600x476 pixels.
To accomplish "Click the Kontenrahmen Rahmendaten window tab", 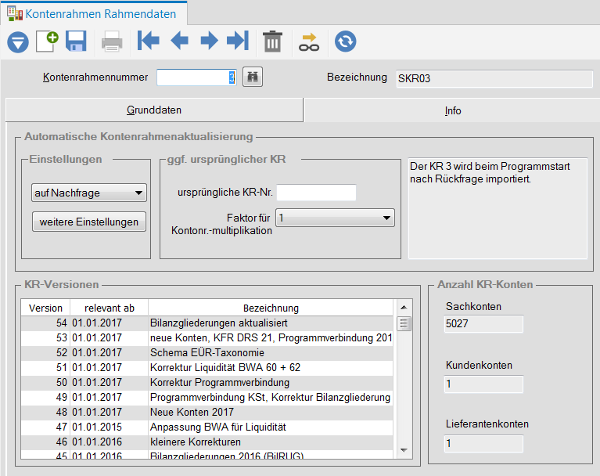I will (x=94, y=14).
